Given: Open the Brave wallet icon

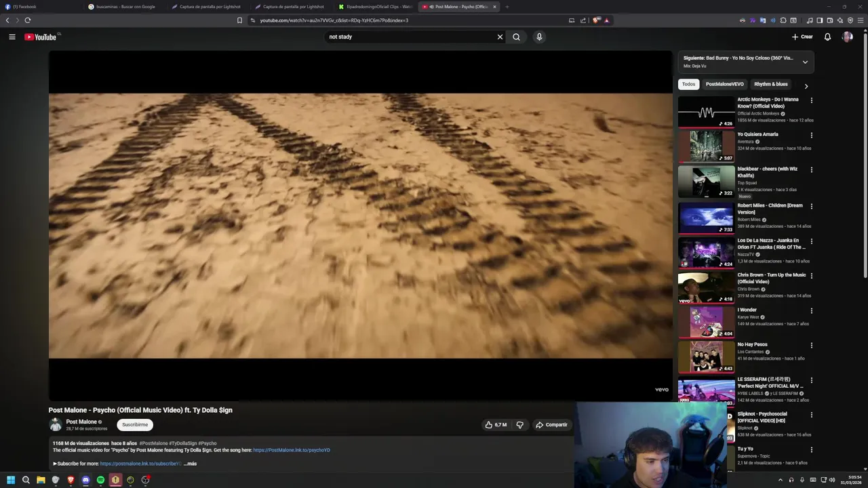Looking at the screenshot, I should click(x=830, y=20).
